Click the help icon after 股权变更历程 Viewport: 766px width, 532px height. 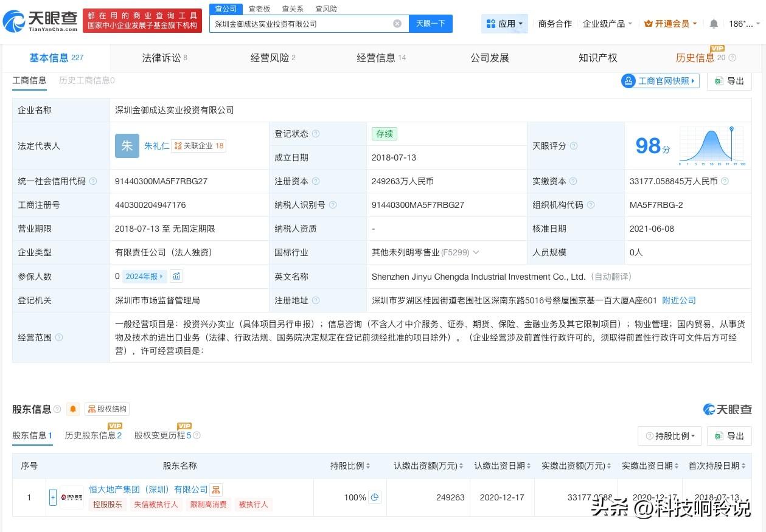197,435
